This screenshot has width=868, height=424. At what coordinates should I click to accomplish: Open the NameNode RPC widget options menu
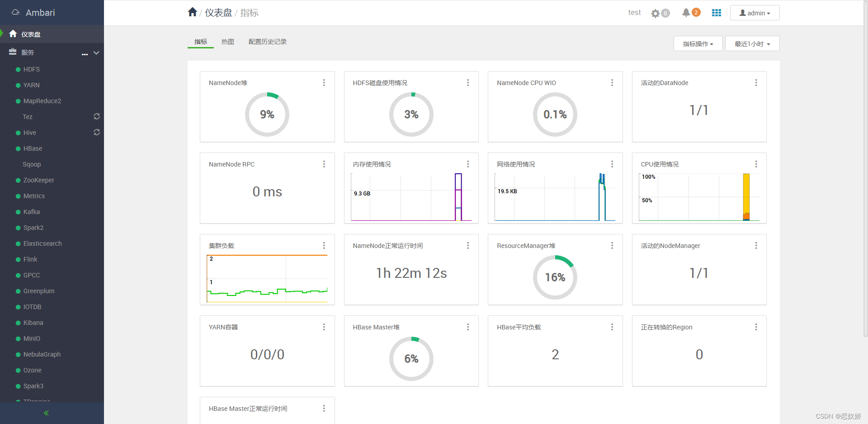(x=324, y=164)
